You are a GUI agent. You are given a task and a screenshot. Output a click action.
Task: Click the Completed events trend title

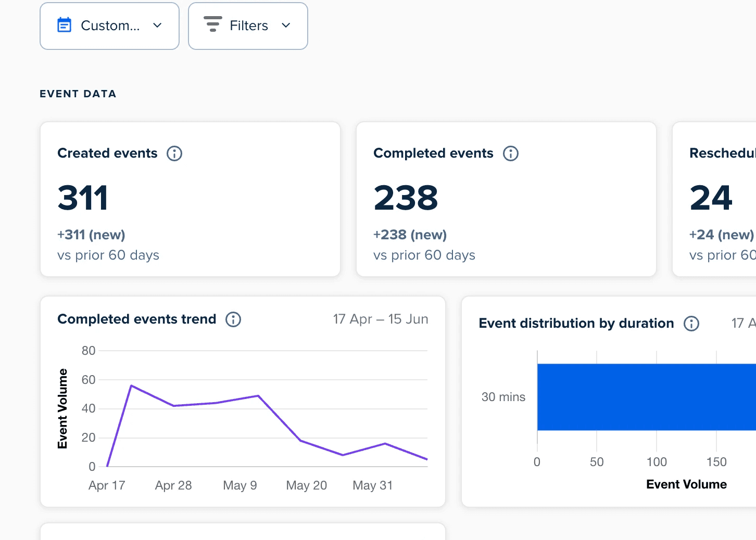pos(137,319)
